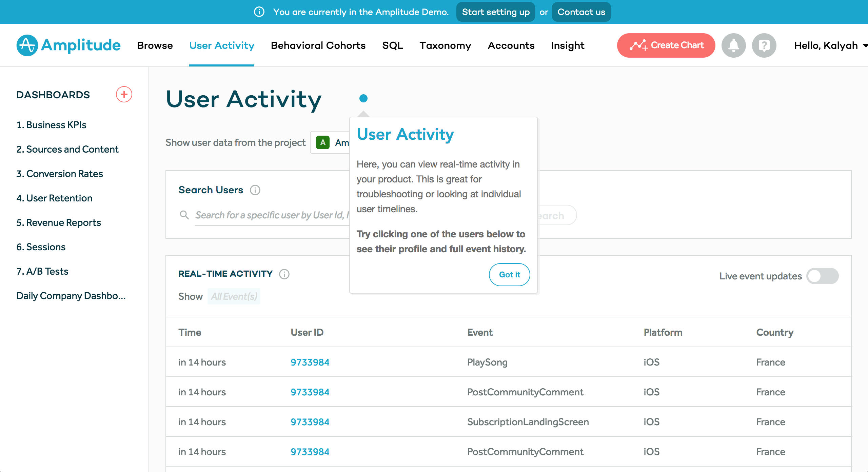The height and width of the screenshot is (472, 868).
Task: Click the Amplitude logo
Action: click(68, 45)
